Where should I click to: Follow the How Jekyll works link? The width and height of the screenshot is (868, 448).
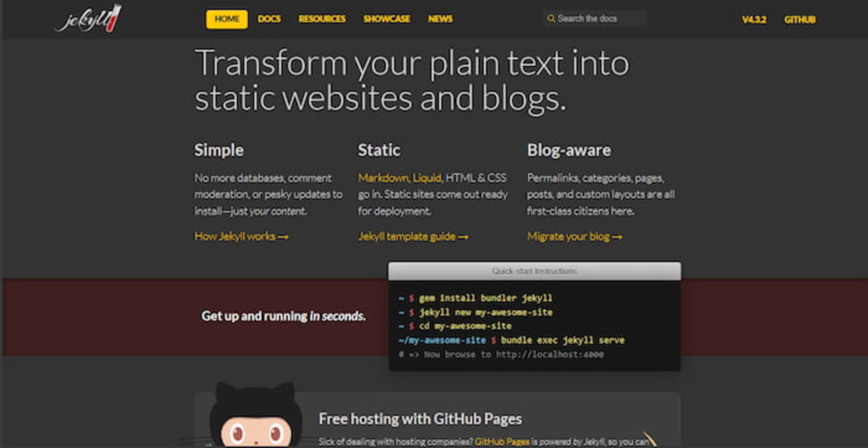click(241, 237)
